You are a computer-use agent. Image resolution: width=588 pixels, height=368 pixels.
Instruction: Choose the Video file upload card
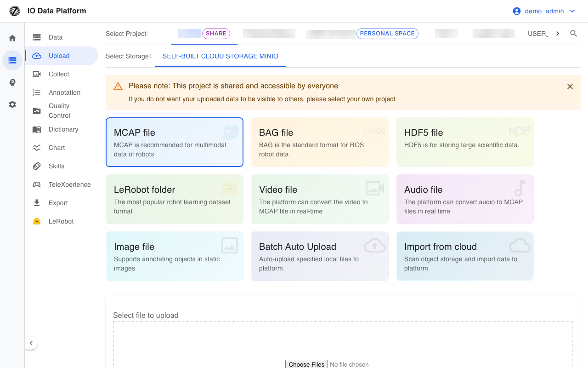(320, 199)
